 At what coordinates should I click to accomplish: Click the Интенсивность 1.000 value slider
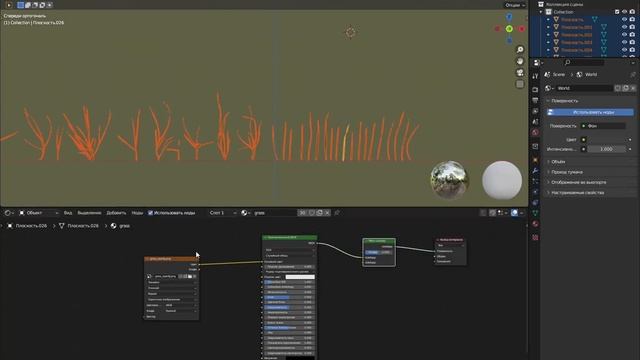coord(606,149)
